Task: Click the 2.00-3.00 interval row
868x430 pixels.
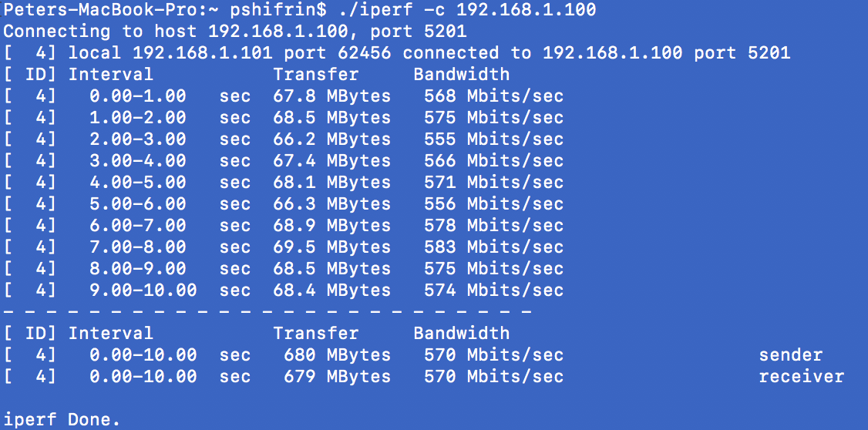Action: [x=284, y=139]
